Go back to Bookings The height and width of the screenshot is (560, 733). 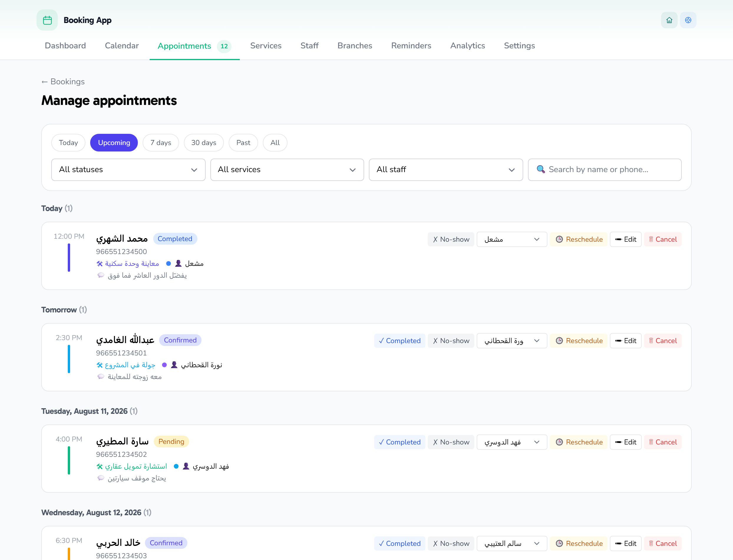point(63,82)
